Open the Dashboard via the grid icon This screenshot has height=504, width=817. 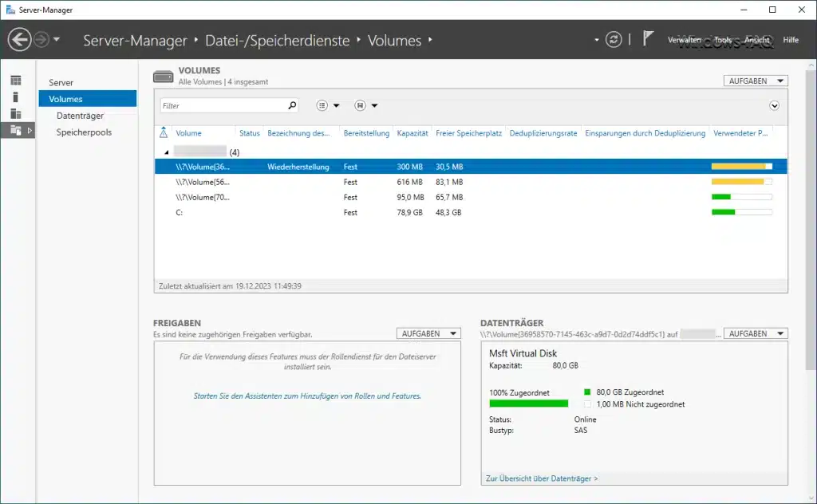pos(18,79)
